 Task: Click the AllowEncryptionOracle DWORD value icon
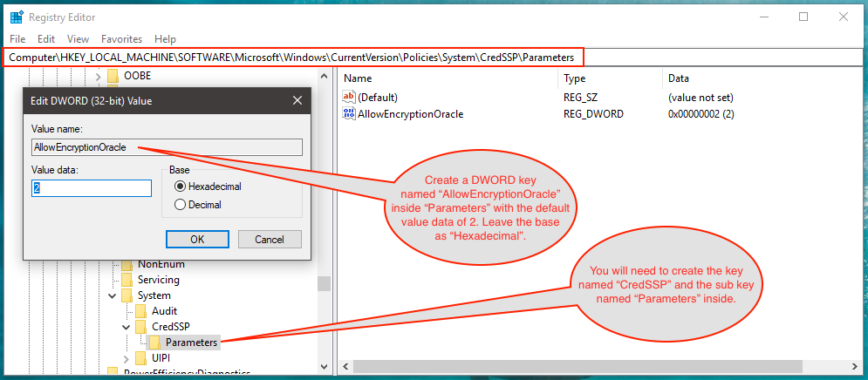pyautogui.click(x=350, y=114)
